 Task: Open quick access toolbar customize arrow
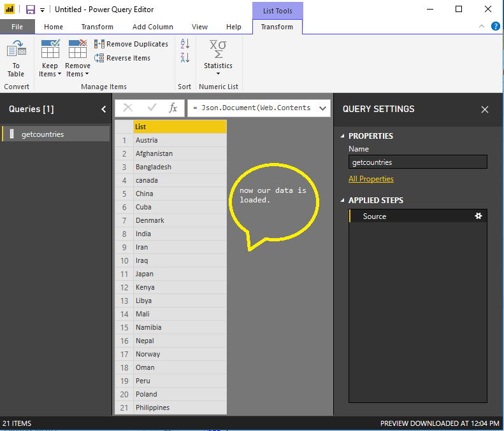tap(42, 10)
